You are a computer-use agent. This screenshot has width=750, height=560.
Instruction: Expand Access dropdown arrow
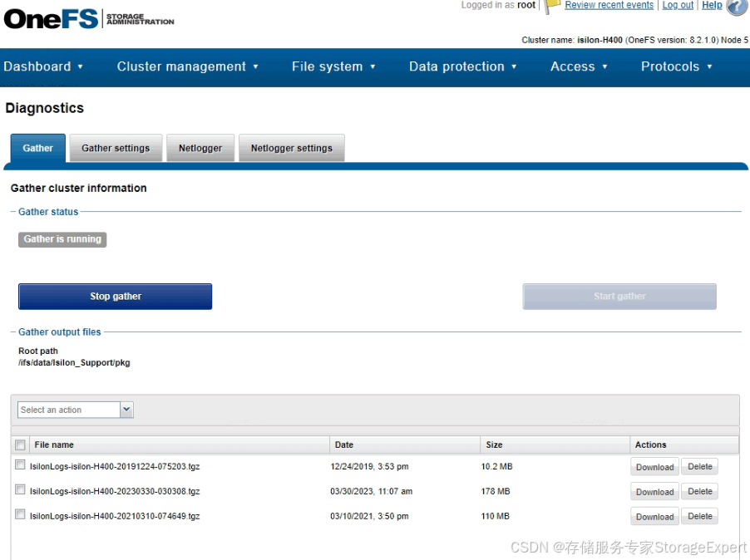[604, 67]
